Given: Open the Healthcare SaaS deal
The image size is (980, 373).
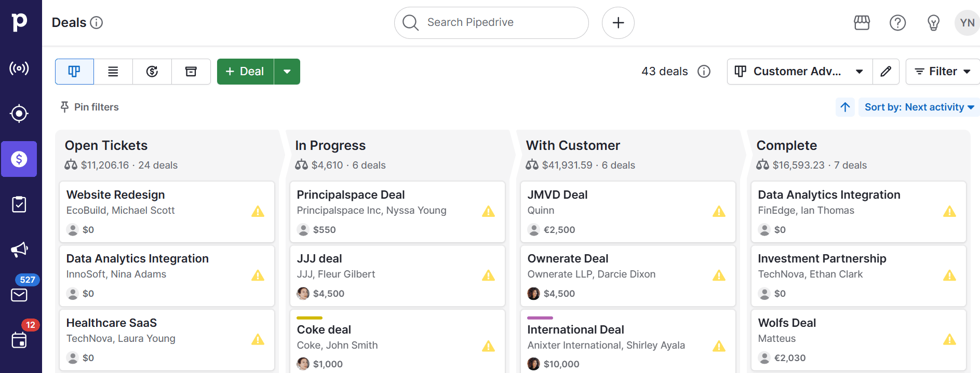Looking at the screenshot, I should (167, 340).
